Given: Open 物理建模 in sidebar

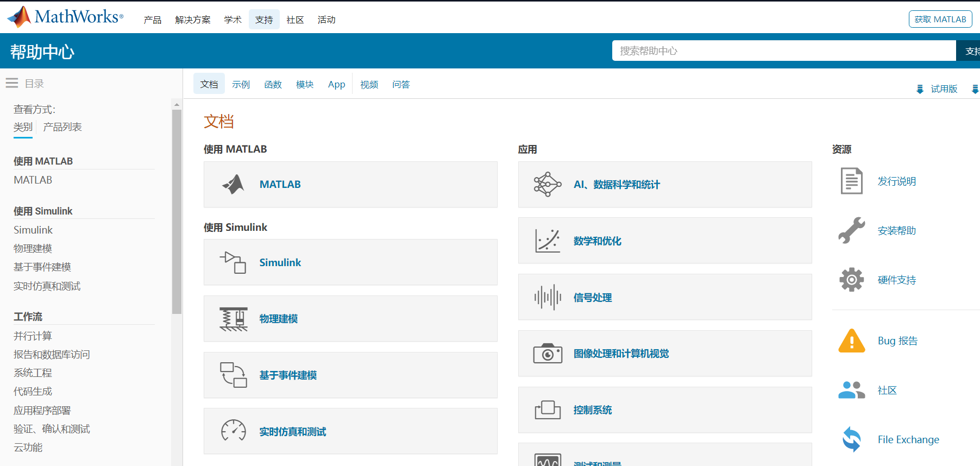Looking at the screenshot, I should coord(33,248).
